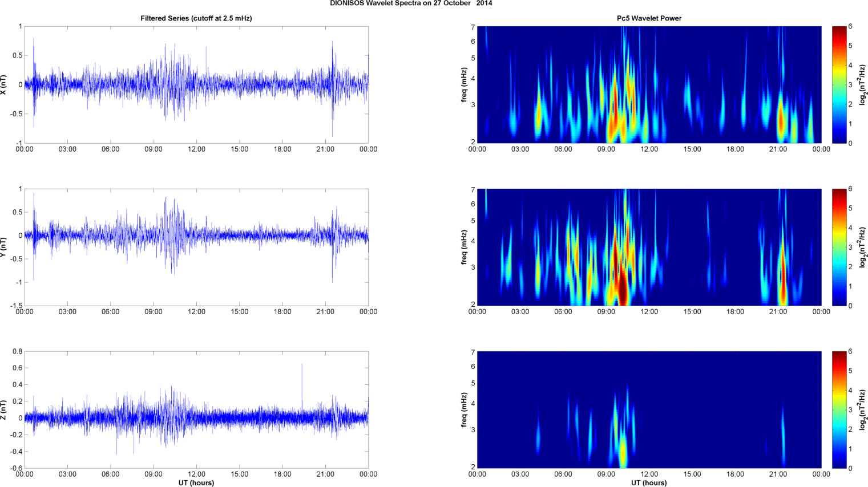This screenshot has width=868, height=487.
Task: Click the "Filtered Series (cutoff at 2.5 mHz)" heading
Action: pyautogui.click(x=196, y=18)
